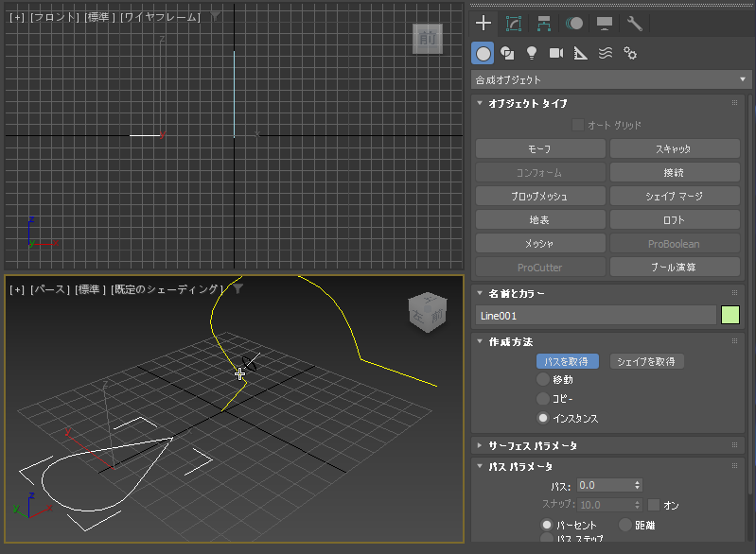The height and width of the screenshot is (554, 756).
Task: Click the 接続 button
Action: pos(675,172)
